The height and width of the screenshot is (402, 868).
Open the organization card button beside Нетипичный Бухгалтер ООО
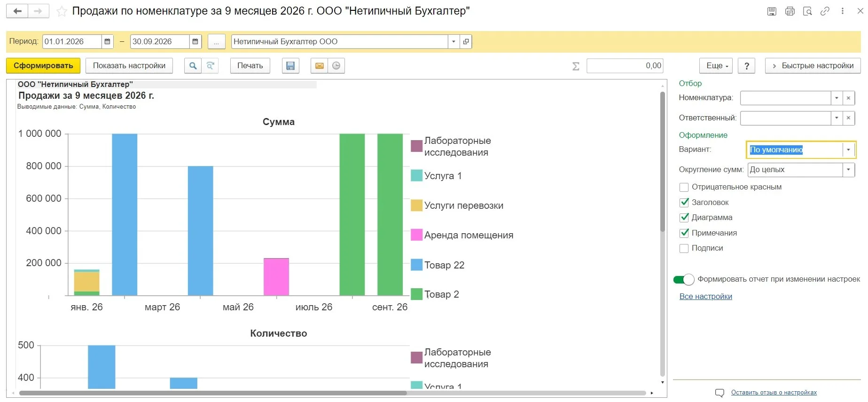click(x=466, y=41)
